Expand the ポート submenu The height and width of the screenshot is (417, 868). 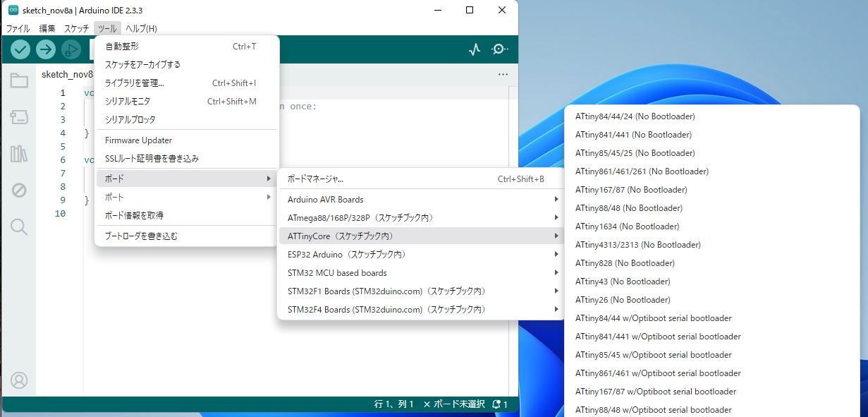tap(187, 198)
